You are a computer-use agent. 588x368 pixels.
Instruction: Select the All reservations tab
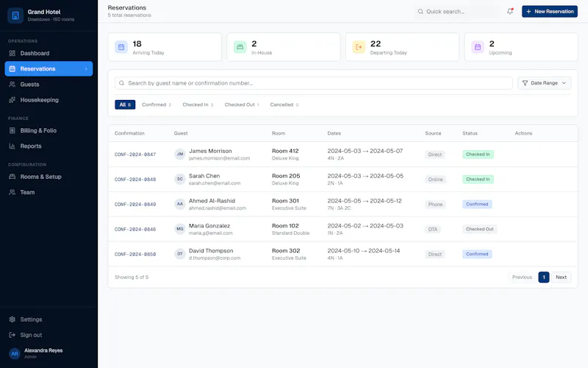pyautogui.click(x=125, y=105)
